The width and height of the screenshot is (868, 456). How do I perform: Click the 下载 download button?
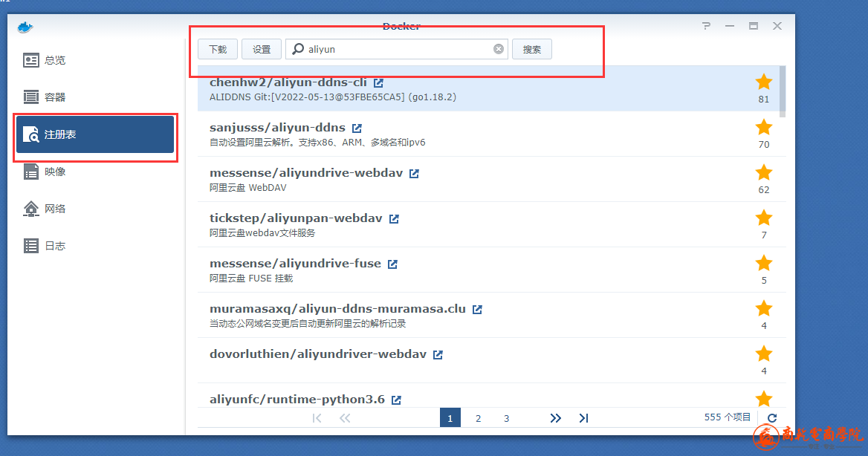(218, 49)
